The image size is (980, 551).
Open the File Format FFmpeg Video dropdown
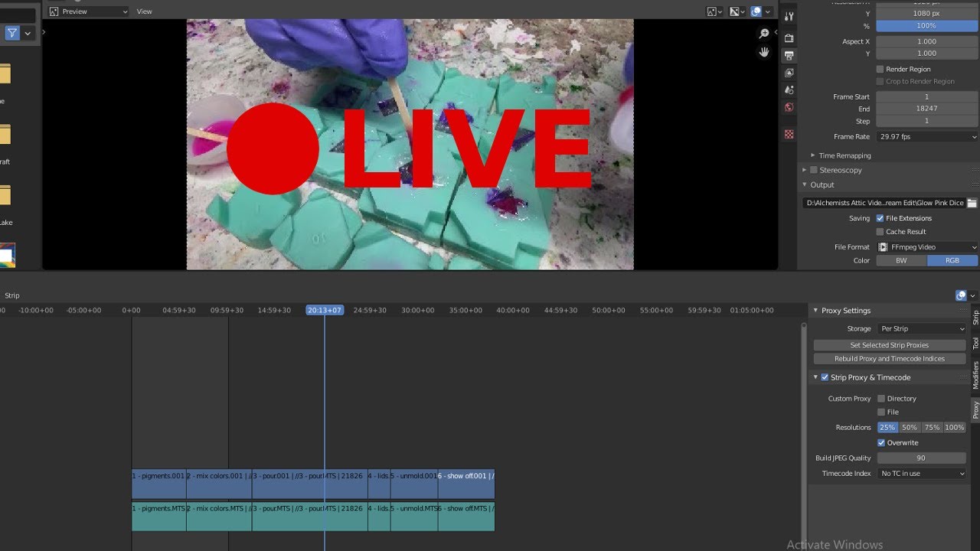[928, 247]
